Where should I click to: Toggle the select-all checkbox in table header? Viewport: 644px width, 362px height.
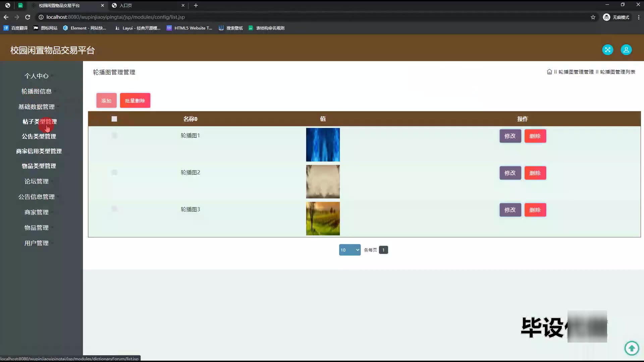click(x=114, y=119)
